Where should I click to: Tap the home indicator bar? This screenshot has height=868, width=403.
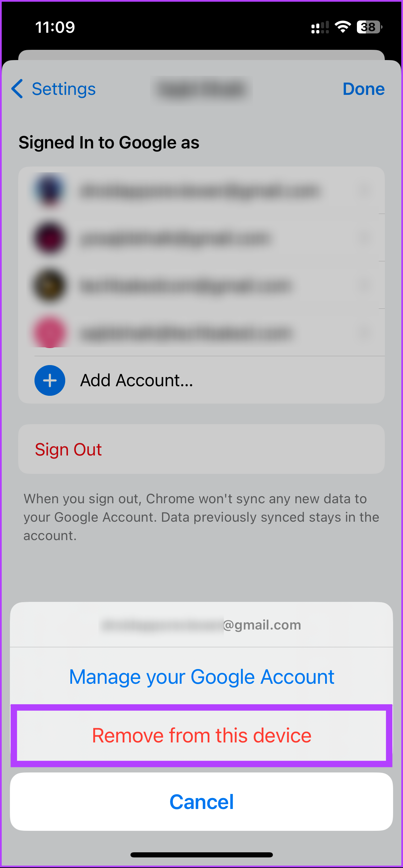(201, 855)
